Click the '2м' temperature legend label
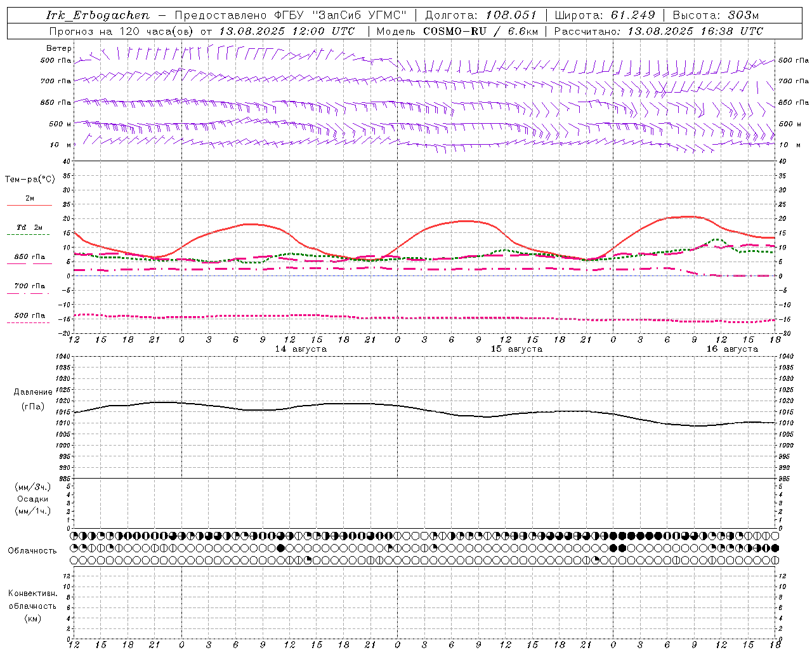This screenshot has height=650, width=812. [x=30, y=199]
